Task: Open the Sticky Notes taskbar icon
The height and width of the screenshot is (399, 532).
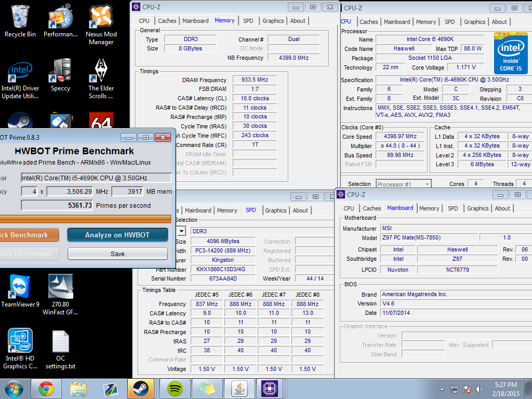Action: click(207, 389)
